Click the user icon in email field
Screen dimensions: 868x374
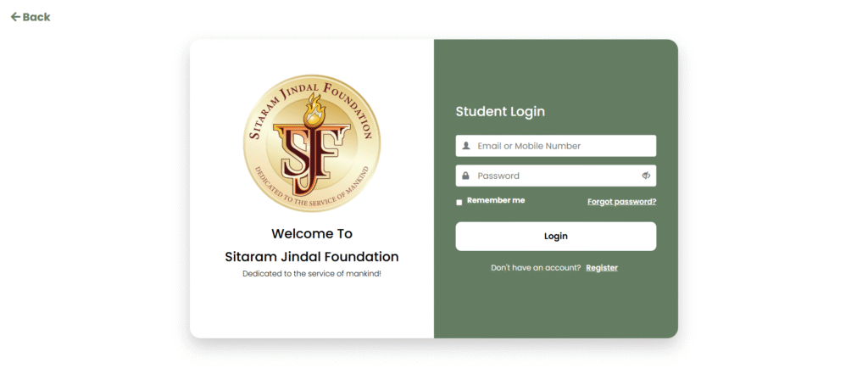tap(466, 146)
